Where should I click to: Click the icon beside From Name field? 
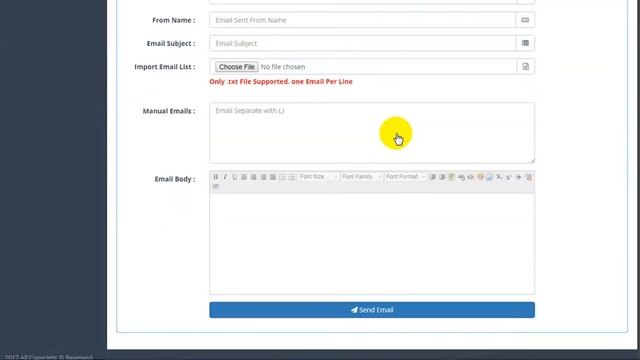[525, 20]
